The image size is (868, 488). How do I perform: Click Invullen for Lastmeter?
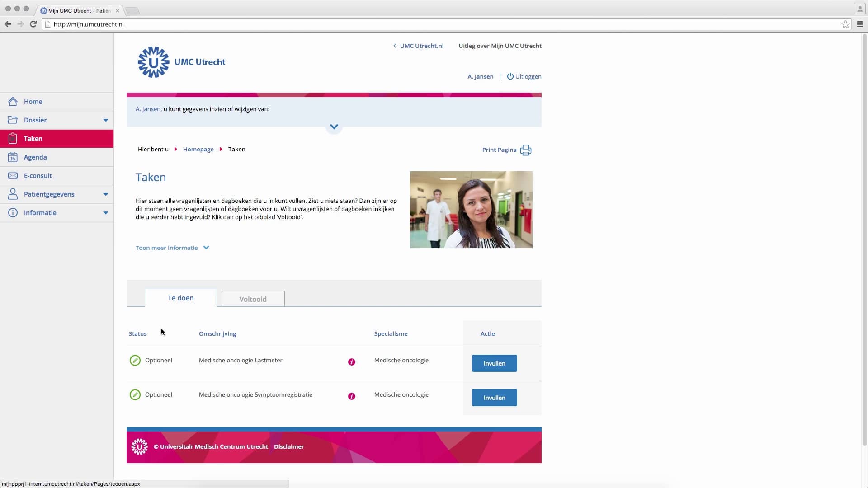pos(494,363)
